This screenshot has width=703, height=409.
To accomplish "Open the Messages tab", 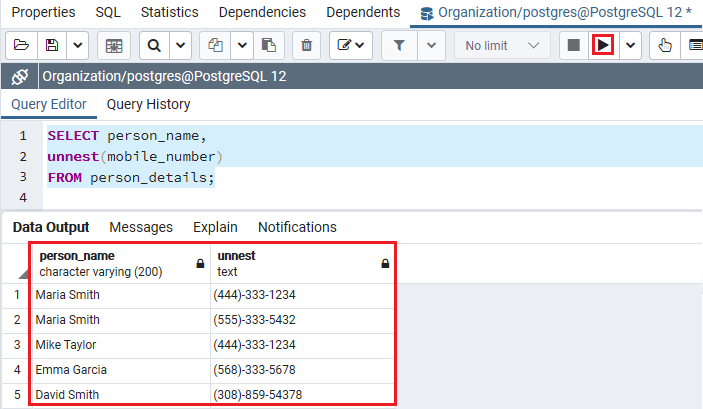I will pos(141,227).
